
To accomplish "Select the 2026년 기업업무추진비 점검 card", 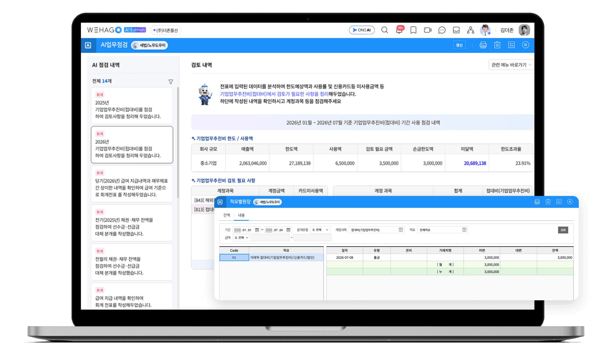I will (132, 145).
